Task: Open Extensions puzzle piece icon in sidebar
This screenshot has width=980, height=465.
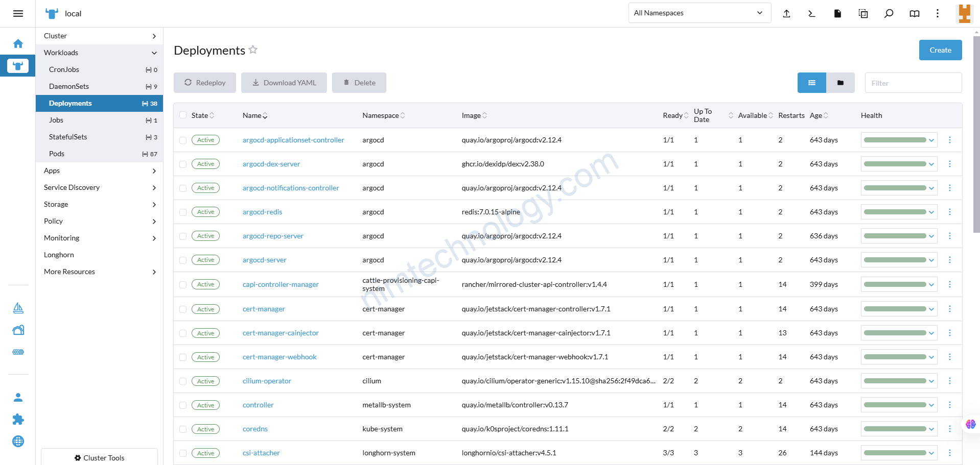Action: click(18, 420)
